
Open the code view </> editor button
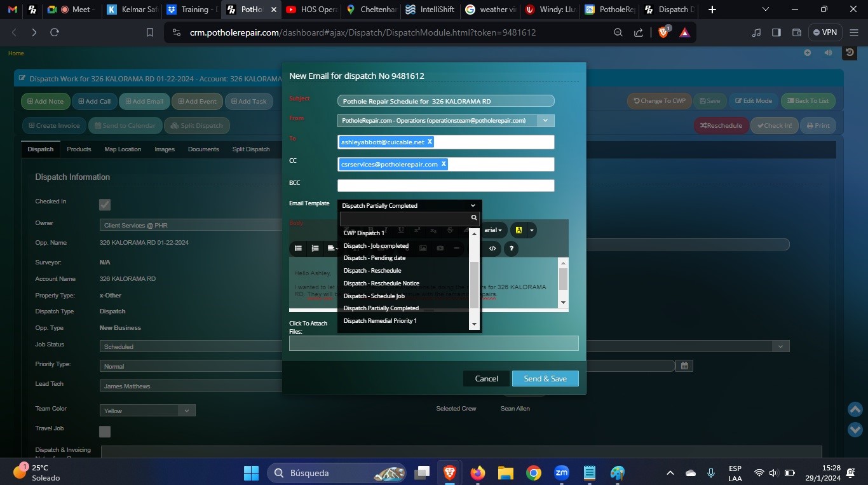tap(492, 249)
